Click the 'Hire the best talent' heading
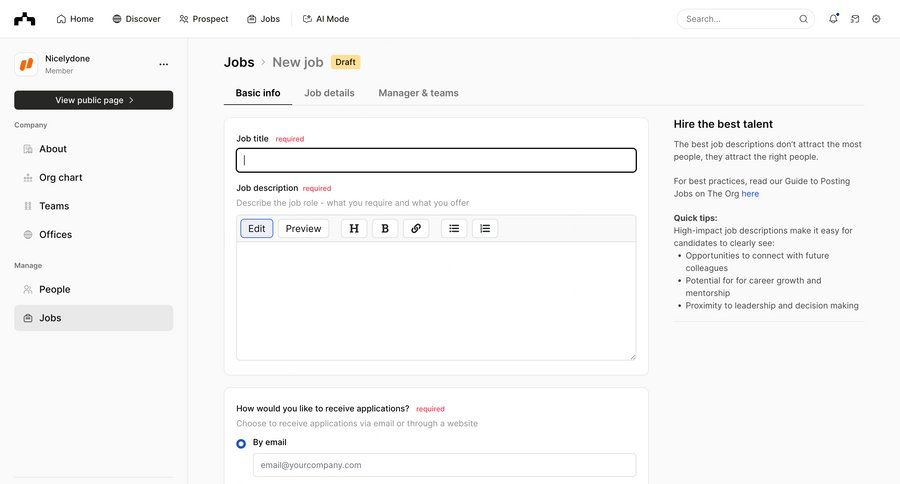Viewport: 900px width, 484px height. pos(723,124)
